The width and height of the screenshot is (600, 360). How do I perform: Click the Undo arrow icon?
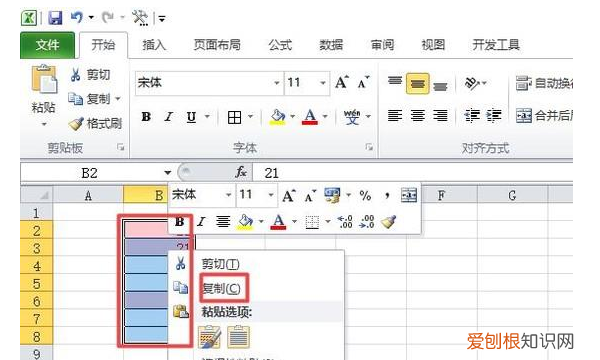click(x=76, y=17)
